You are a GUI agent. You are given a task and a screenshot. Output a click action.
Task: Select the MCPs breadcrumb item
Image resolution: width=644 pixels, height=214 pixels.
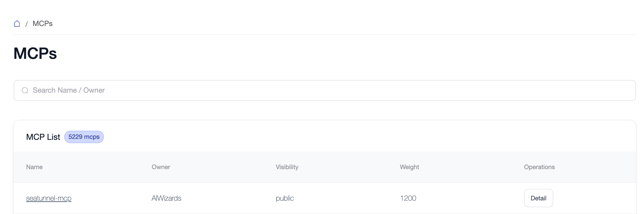(x=43, y=24)
